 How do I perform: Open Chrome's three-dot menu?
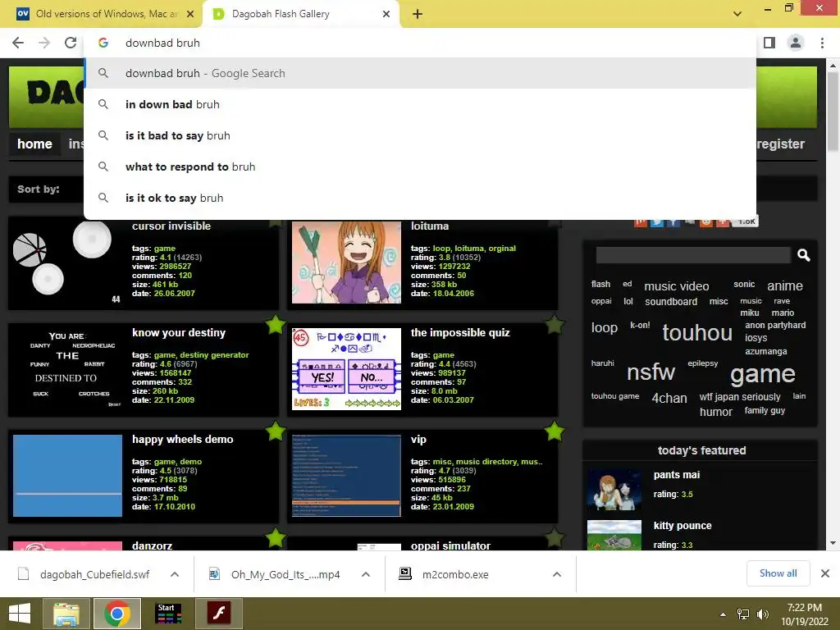822,43
